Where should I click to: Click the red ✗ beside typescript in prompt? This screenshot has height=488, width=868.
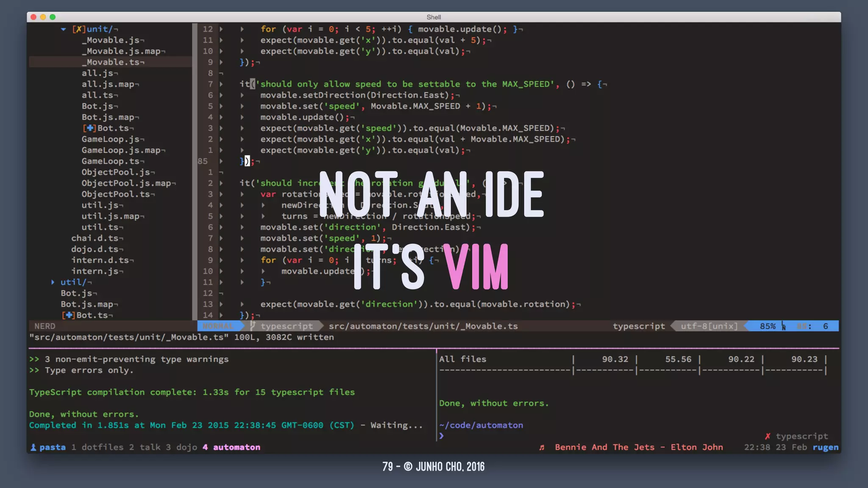point(768,436)
